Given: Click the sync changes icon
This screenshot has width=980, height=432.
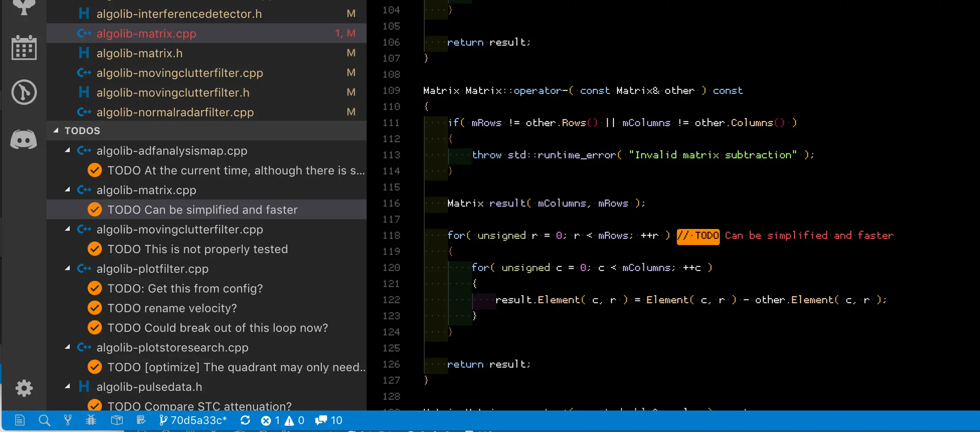Looking at the screenshot, I should click(245, 420).
